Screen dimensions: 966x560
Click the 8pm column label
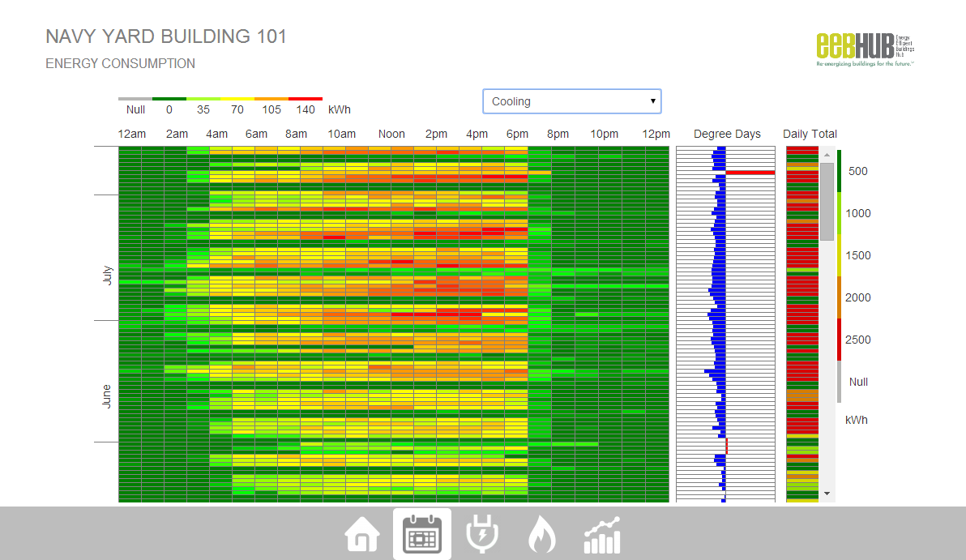[x=558, y=134]
